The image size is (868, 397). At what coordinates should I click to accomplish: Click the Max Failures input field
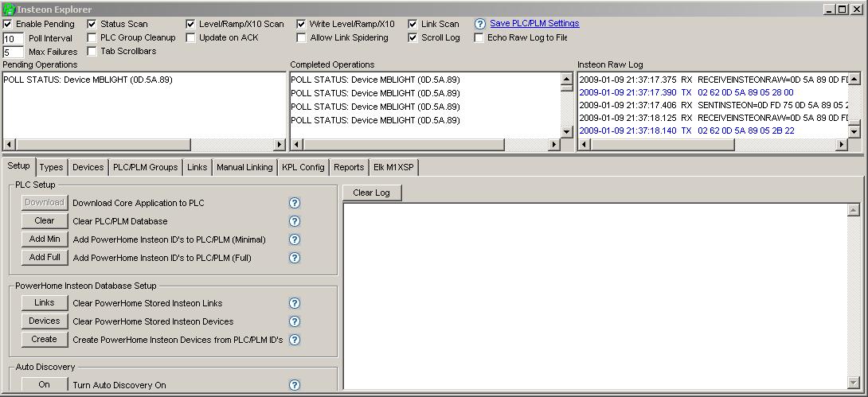click(x=14, y=52)
